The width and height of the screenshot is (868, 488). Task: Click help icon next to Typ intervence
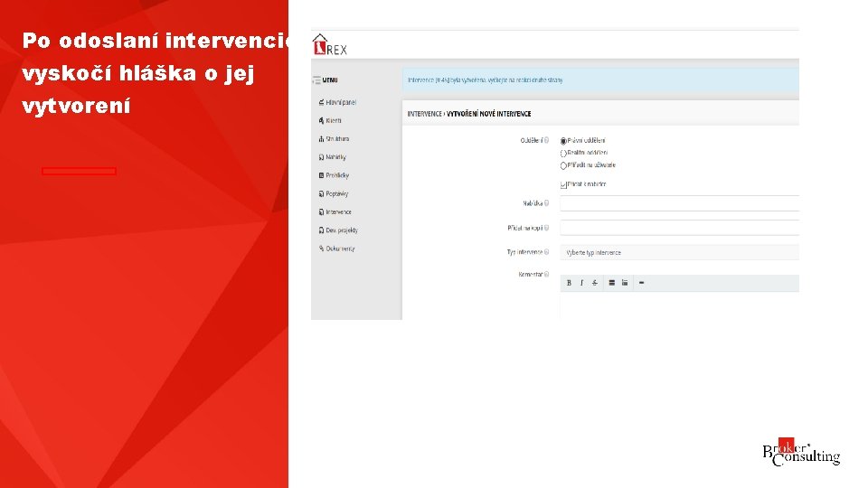point(546,252)
